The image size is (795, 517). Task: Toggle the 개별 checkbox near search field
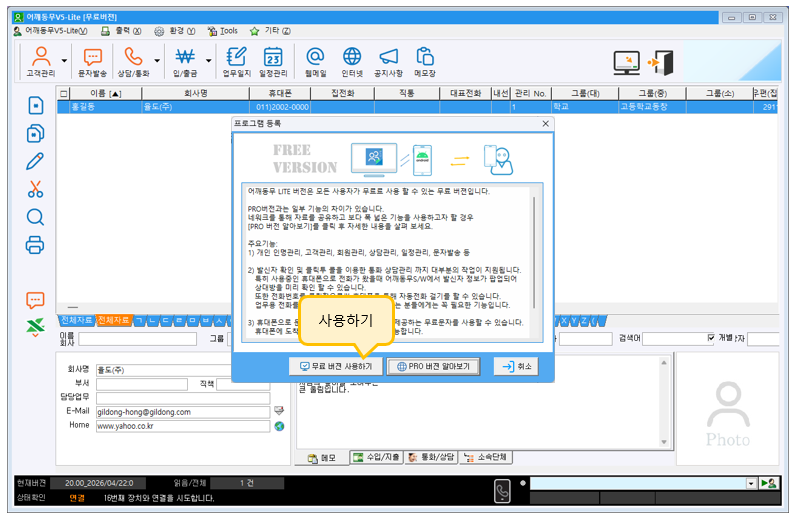pyautogui.click(x=711, y=338)
